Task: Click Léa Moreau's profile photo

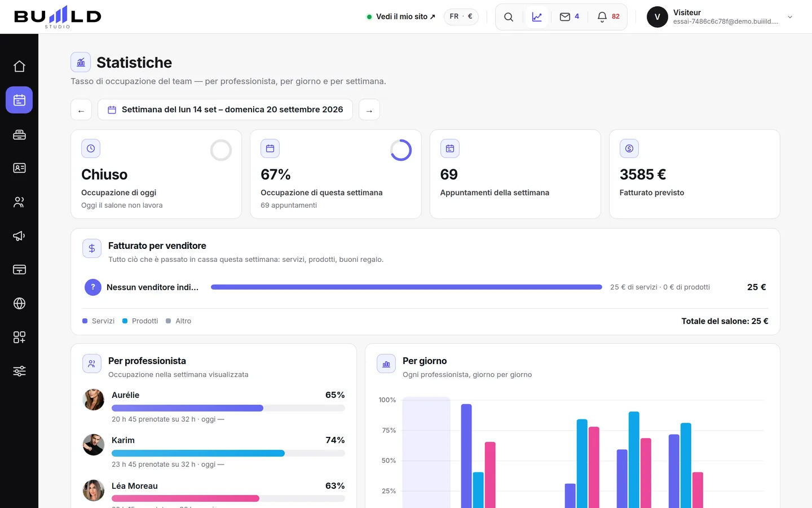Action: point(94,491)
